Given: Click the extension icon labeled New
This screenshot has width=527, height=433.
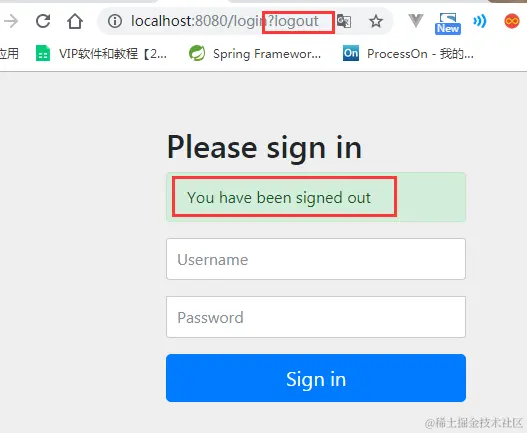Looking at the screenshot, I should pos(448,24).
